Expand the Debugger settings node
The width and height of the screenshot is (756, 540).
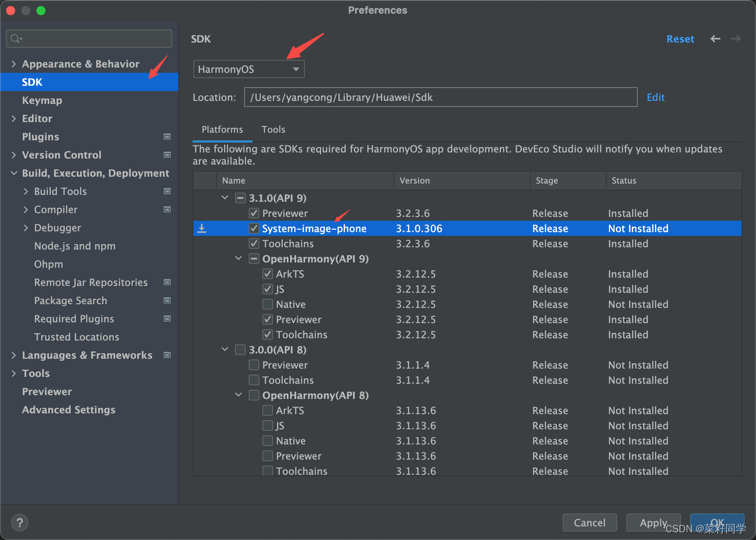click(26, 228)
